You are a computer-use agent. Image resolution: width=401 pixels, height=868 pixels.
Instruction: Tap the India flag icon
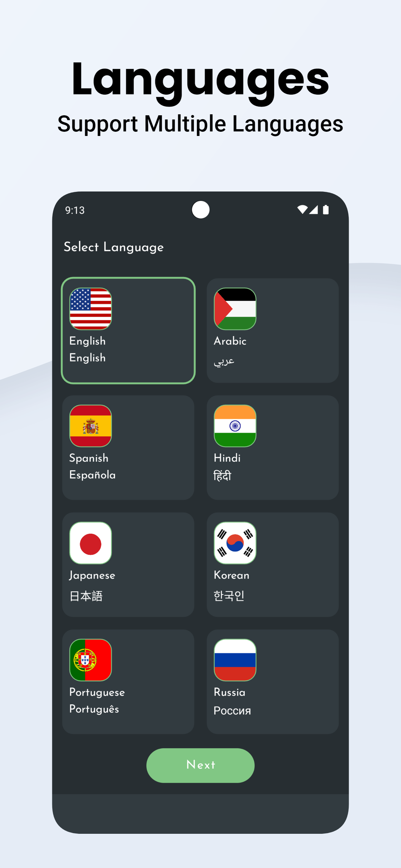tap(235, 426)
